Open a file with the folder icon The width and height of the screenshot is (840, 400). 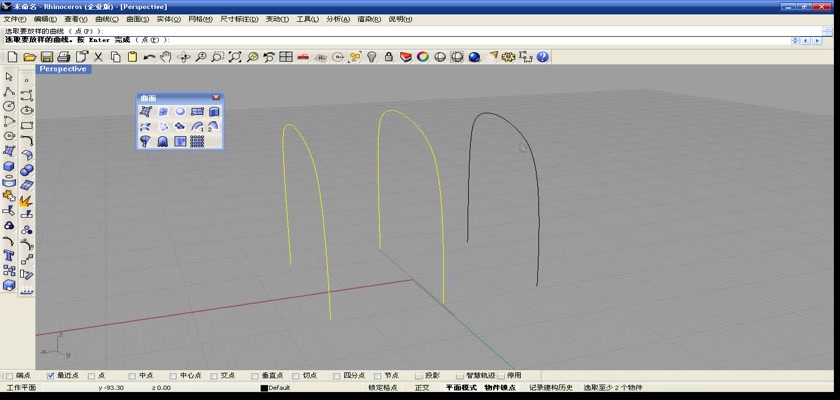29,57
